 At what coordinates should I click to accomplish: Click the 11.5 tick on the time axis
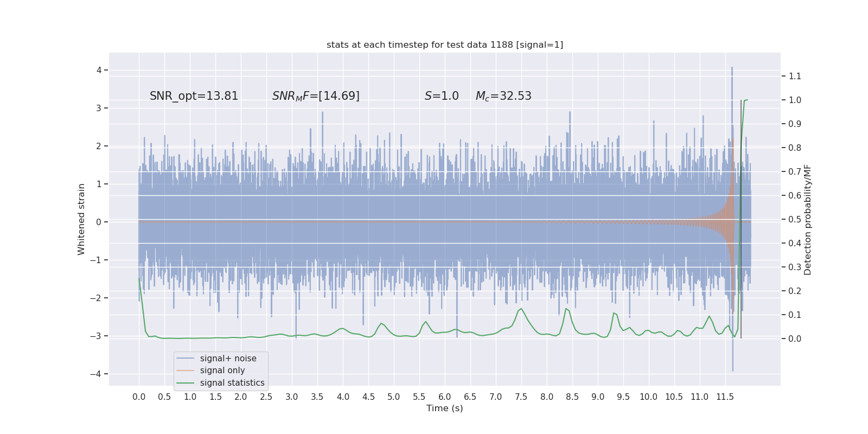725,397
